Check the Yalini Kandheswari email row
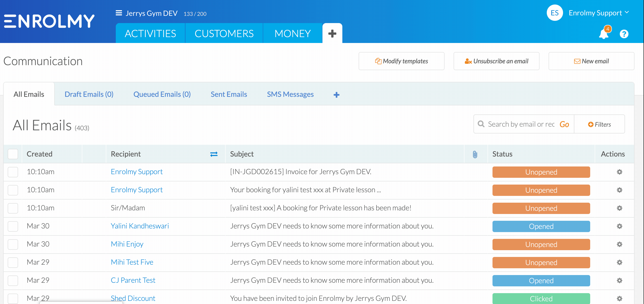 [x=13, y=226]
